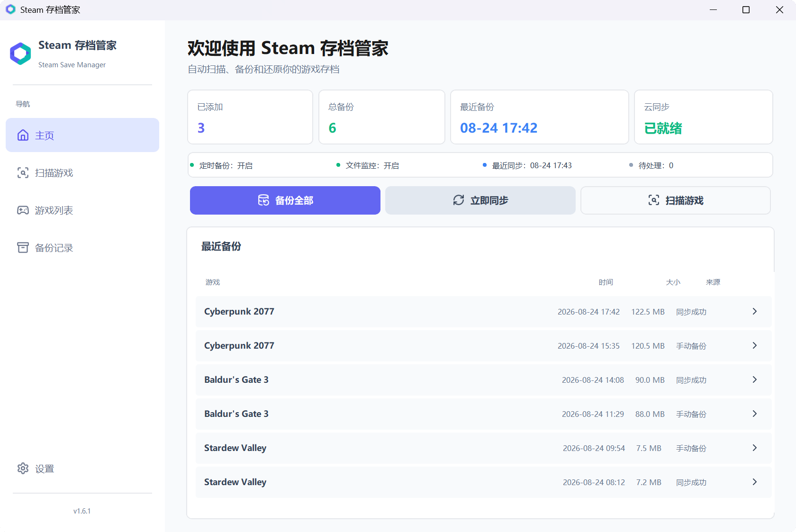The image size is (796, 532).
Task: Click the gear icon beside 设置
Action: [23, 468]
